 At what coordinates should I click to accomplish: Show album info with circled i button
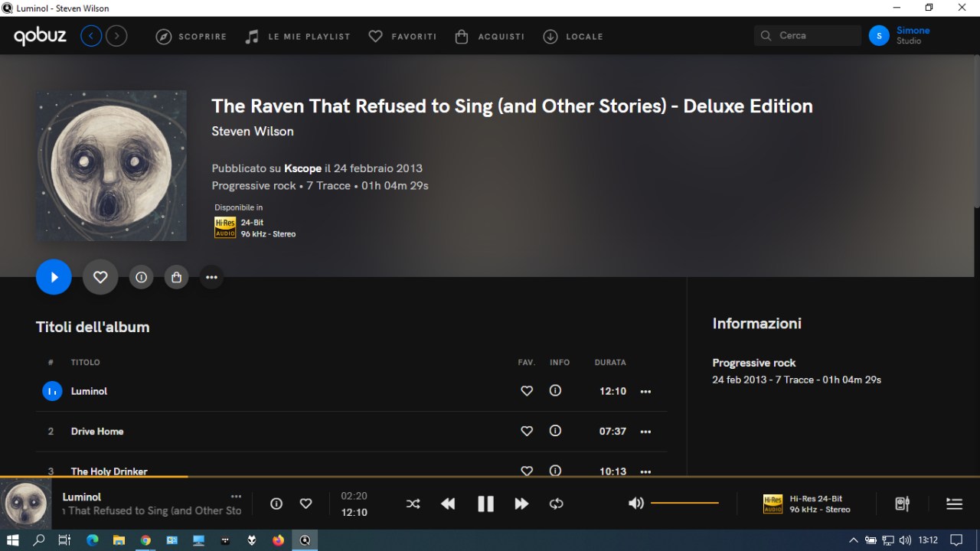tap(141, 277)
